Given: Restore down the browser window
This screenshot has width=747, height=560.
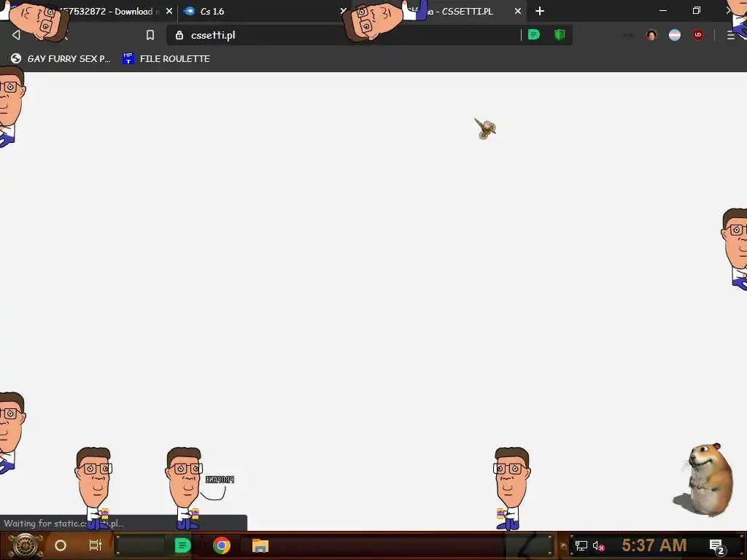Looking at the screenshot, I should point(697,10).
